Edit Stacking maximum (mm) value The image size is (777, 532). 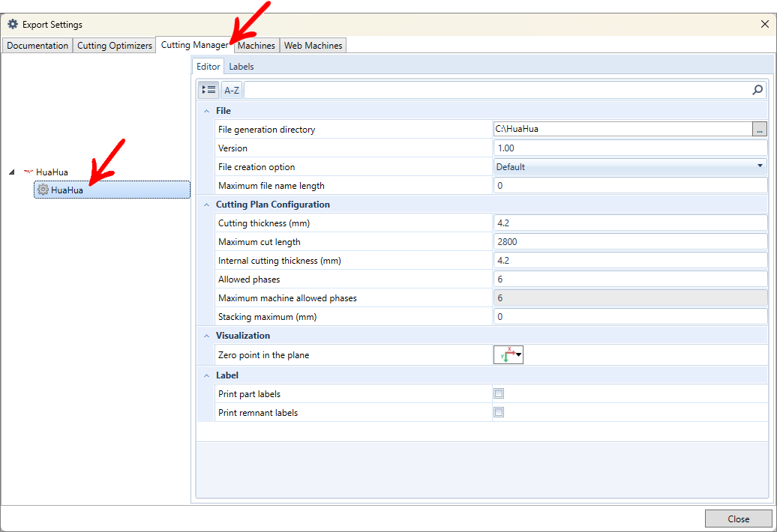(630, 317)
